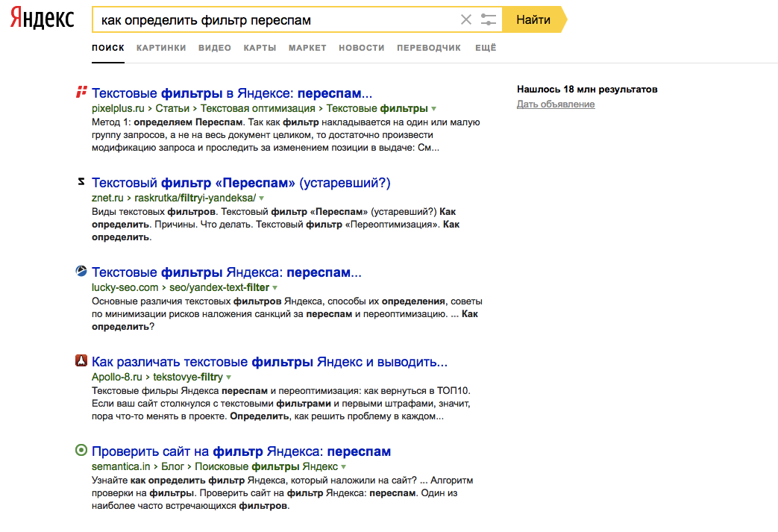This screenshot has width=778, height=532.
Task: Open the tekstovye-filtry path link
Action: click(x=188, y=377)
